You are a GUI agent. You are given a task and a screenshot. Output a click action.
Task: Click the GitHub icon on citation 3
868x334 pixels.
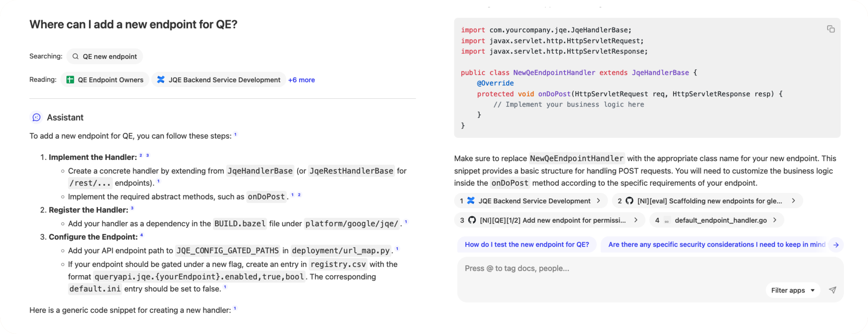(x=472, y=220)
